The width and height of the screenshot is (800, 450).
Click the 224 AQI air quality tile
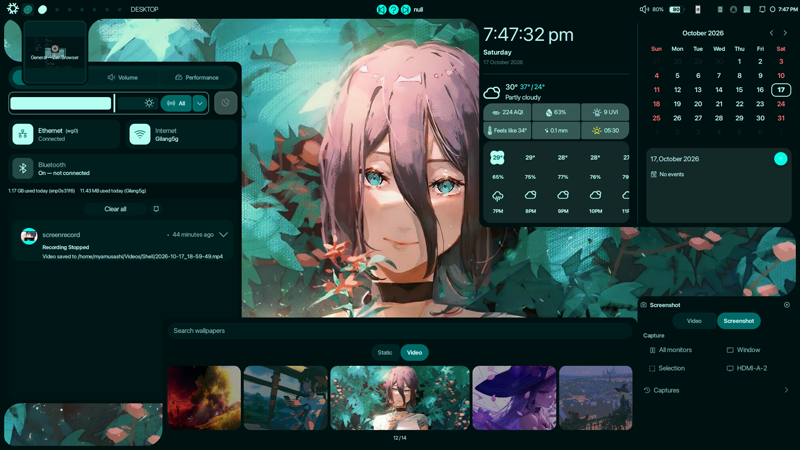coord(507,112)
